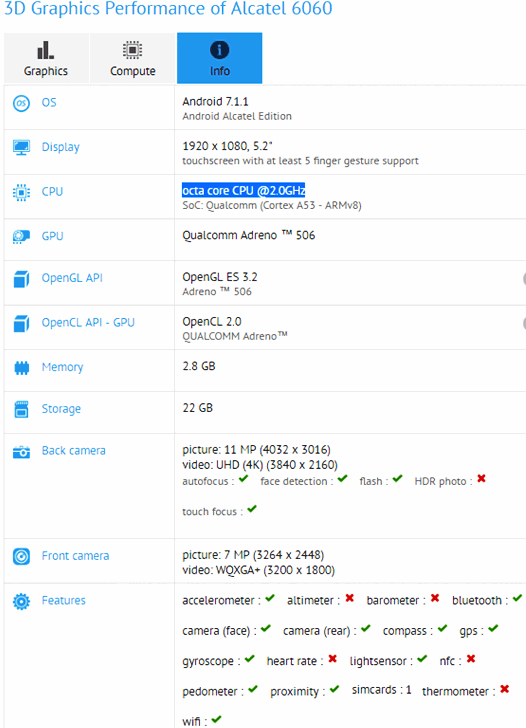
Task: Click the gyroscope check mark
Action: [x=250, y=659]
